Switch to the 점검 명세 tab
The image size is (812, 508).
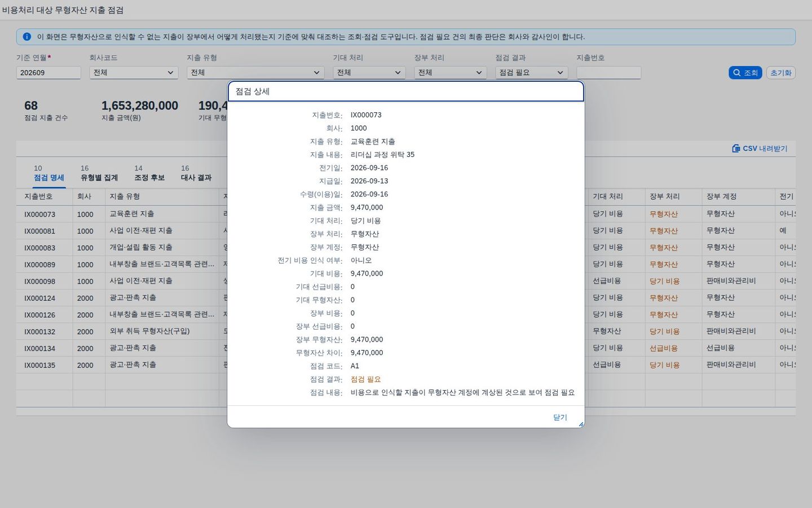[49, 173]
